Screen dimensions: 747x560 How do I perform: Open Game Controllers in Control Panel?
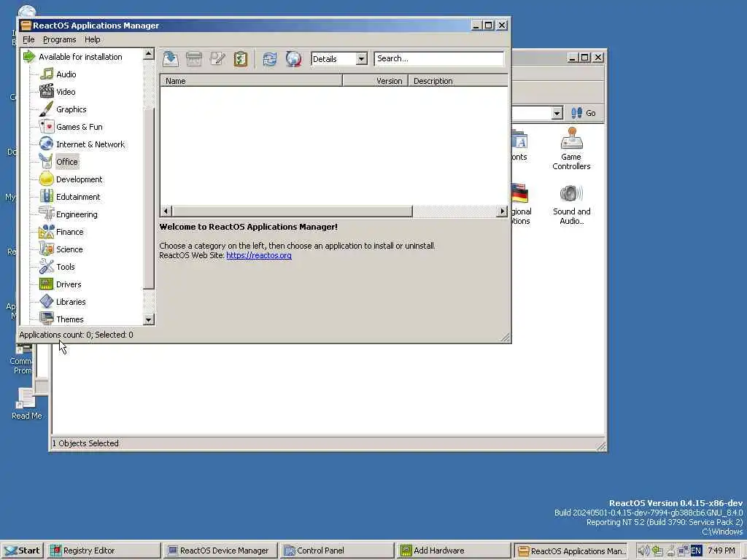pyautogui.click(x=571, y=149)
